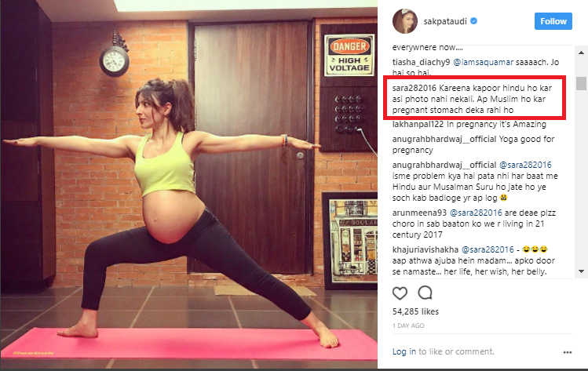Image resolution: width=588 pixels, height=371 pixels.
Task: Click the scrollbar up arrow in comments
Action: [x=581, y=53]
